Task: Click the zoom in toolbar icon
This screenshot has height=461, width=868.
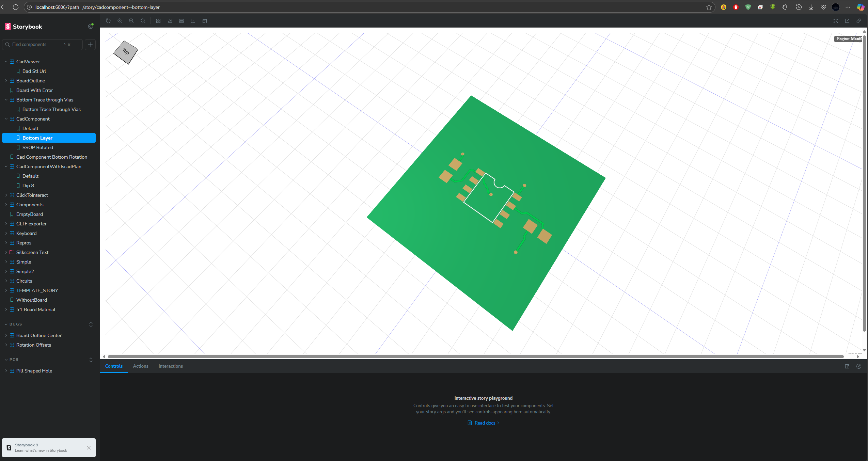Action: tap(120, 21)
